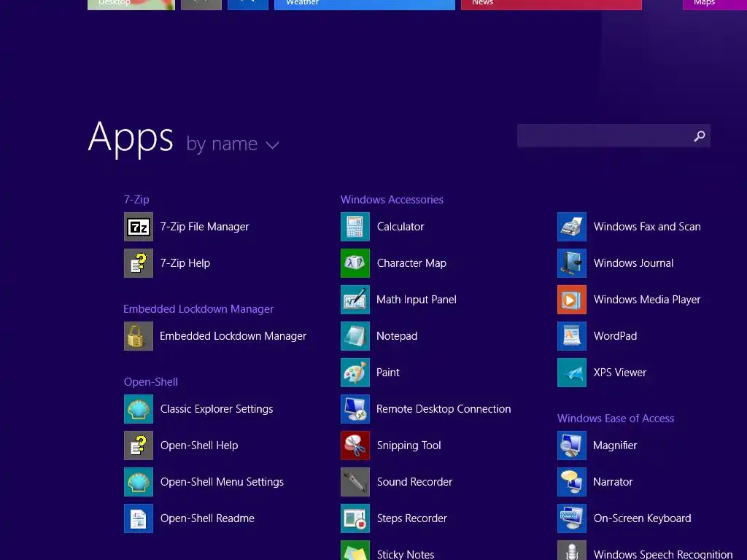Expand the 'by name' sort dropdown
Image resolution: width=747 pixels, height=560 pixels.
233,144
